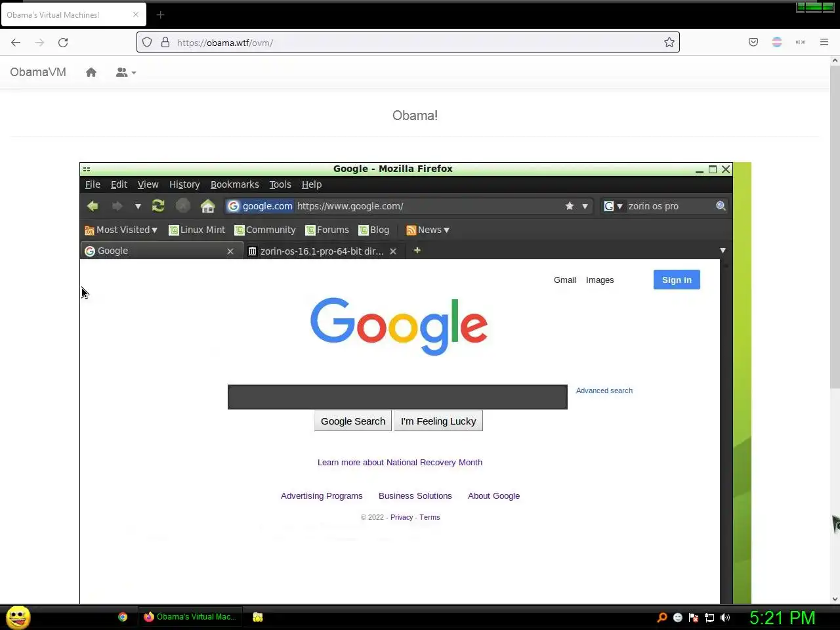This screenshot has width=840, height=630.
Task: Click the network tray icon
Action: click(x=709, y=618)
